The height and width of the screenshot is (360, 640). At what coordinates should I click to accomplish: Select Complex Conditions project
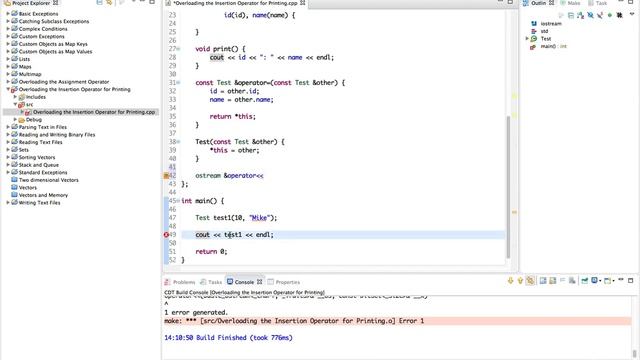43,29
